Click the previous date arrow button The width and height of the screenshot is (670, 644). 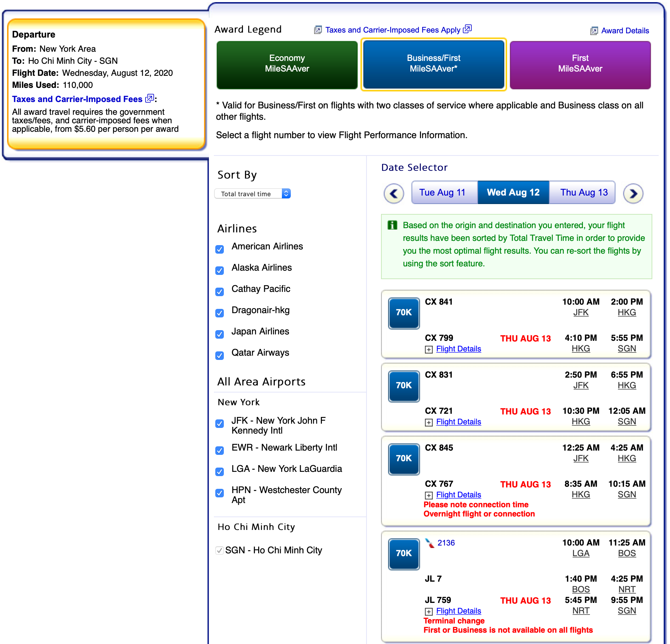tap(394, 193)
